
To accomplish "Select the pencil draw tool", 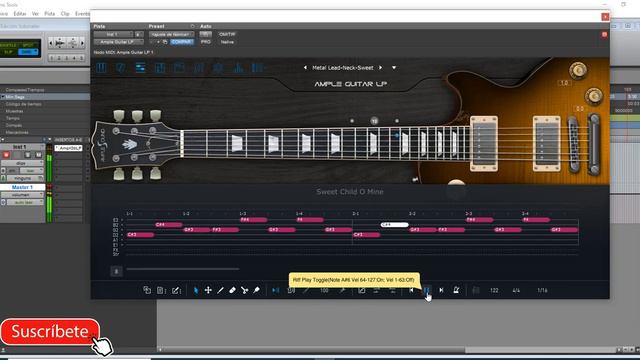I will click(x=220, y=290).
